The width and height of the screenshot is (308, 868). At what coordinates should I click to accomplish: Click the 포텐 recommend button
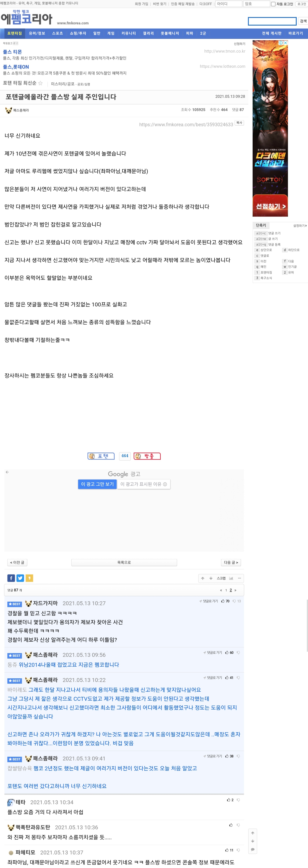pos(101,456)
